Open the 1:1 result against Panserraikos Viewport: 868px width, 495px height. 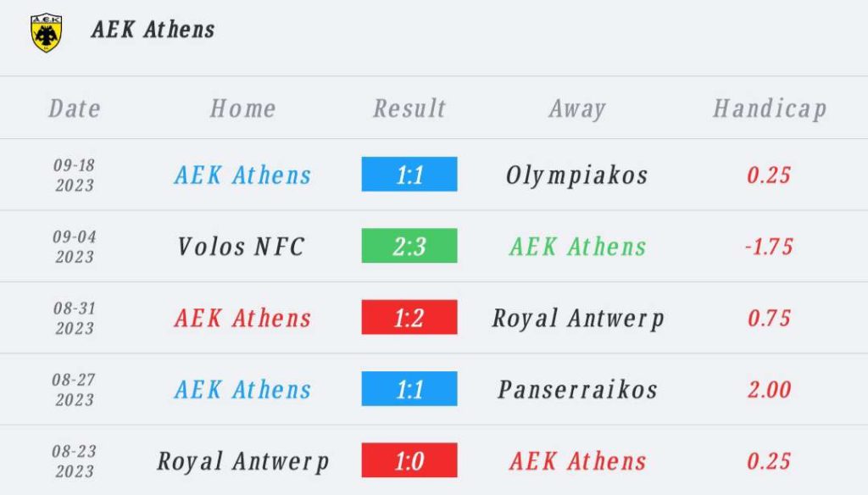point(409,389)
